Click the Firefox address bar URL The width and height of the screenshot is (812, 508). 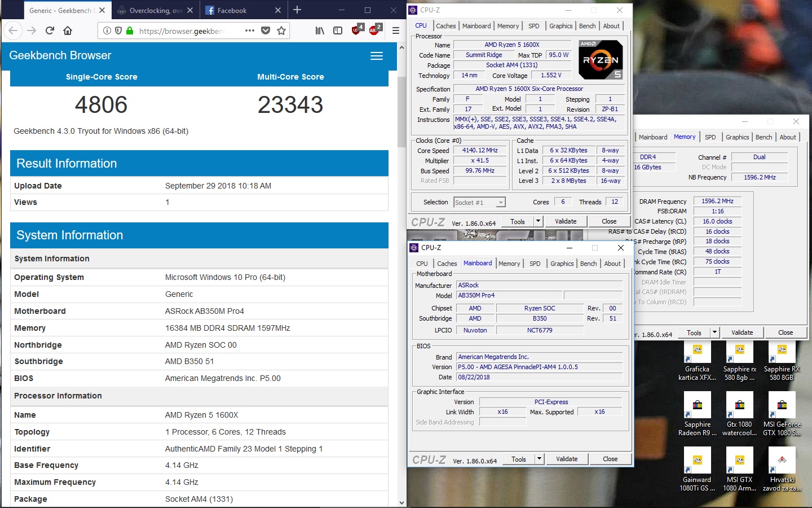pyautogui.click(x=181, y=31)
